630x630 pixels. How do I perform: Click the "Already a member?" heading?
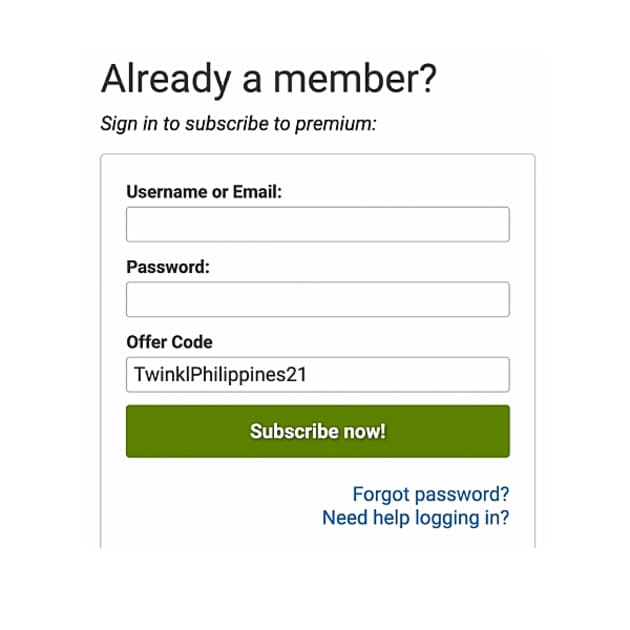click(x=269, y=79)
